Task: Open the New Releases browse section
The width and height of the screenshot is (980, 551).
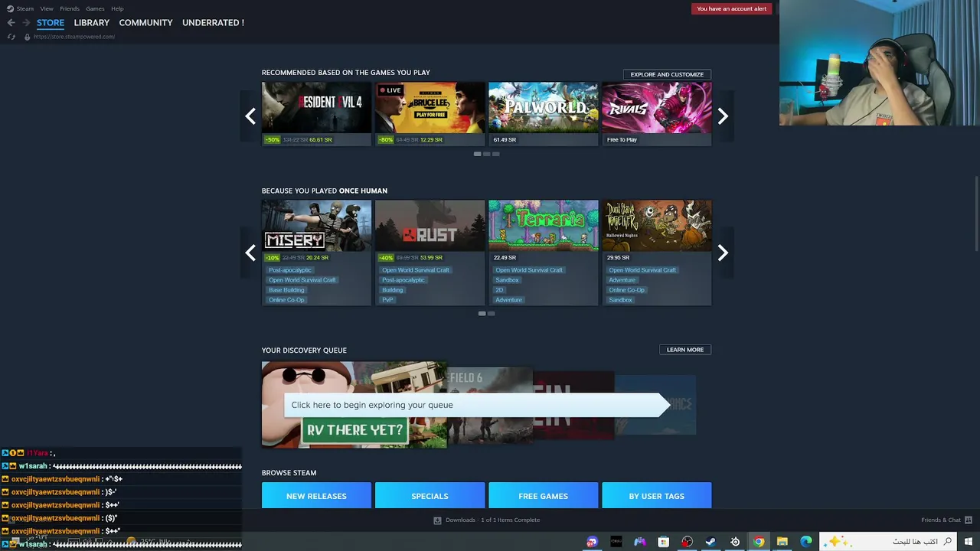Action: pos(316,496)
